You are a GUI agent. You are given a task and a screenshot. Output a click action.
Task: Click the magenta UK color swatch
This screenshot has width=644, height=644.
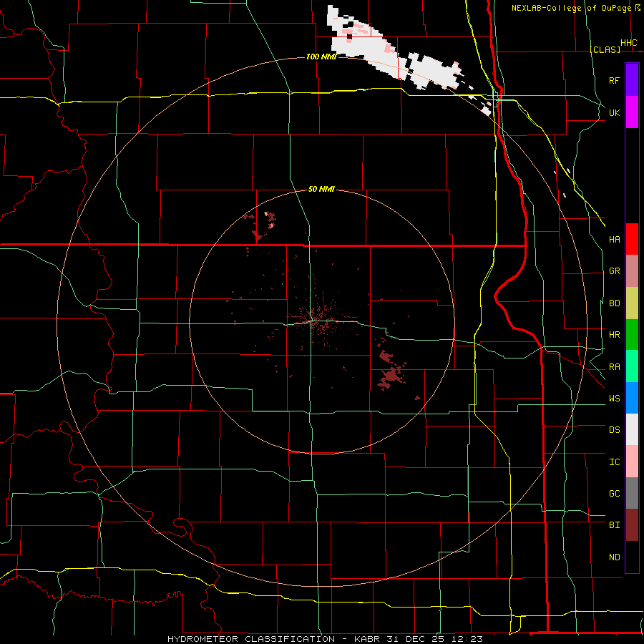coord(632,112)
